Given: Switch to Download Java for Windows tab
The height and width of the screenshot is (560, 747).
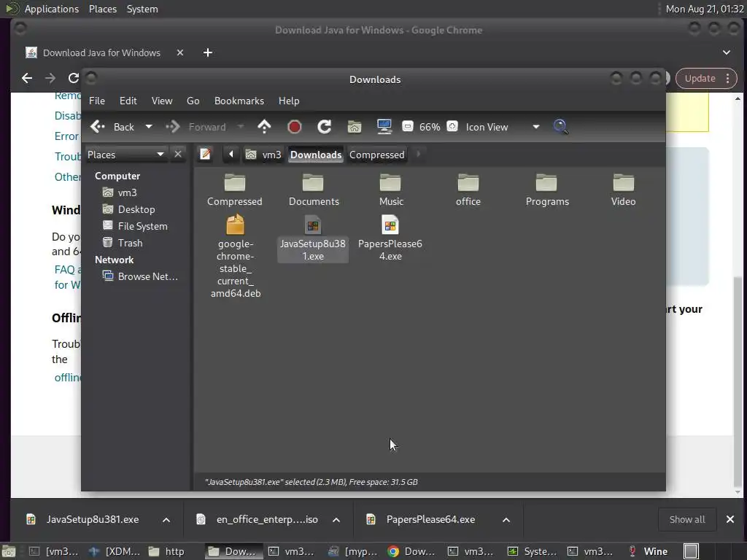Looking at the screenshot, I should coord(101,52).
